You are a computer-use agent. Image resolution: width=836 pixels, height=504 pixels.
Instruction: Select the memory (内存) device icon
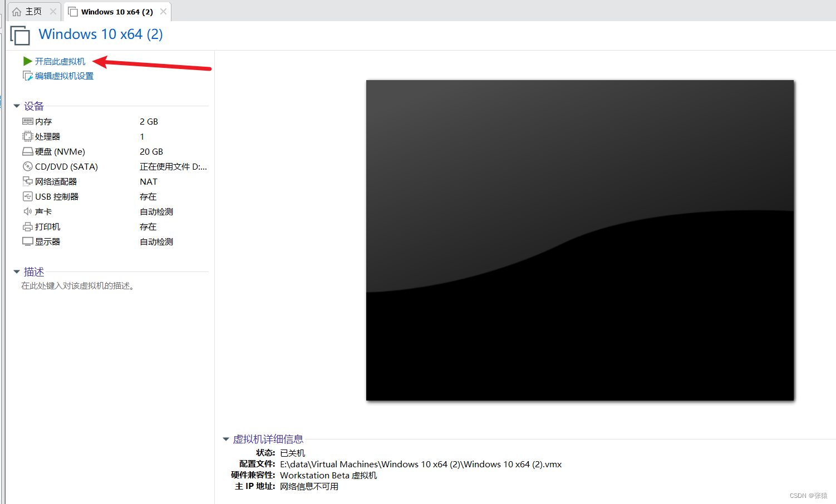coord(28,121)
